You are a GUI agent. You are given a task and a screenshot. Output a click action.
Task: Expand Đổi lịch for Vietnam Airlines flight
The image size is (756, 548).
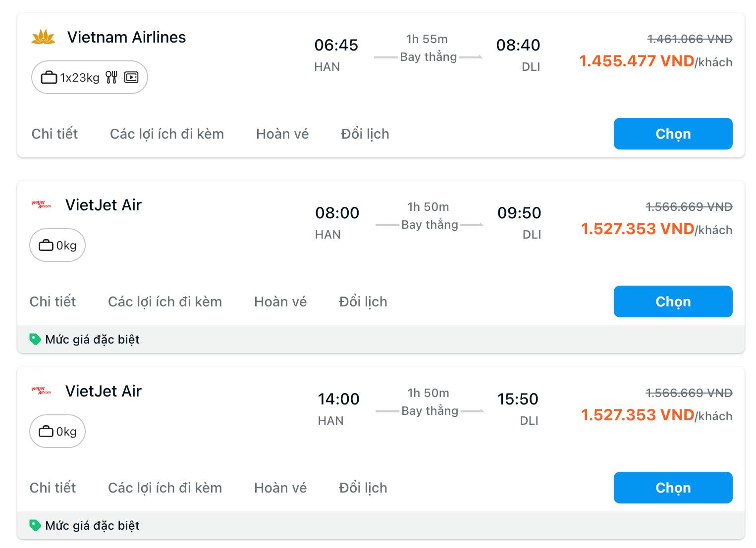point(365,134)
